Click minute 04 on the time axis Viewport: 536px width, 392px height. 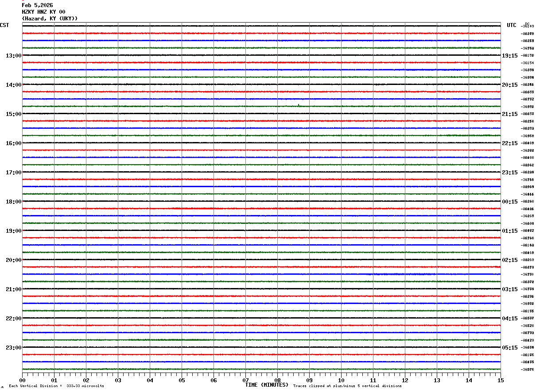pos(150,380)
